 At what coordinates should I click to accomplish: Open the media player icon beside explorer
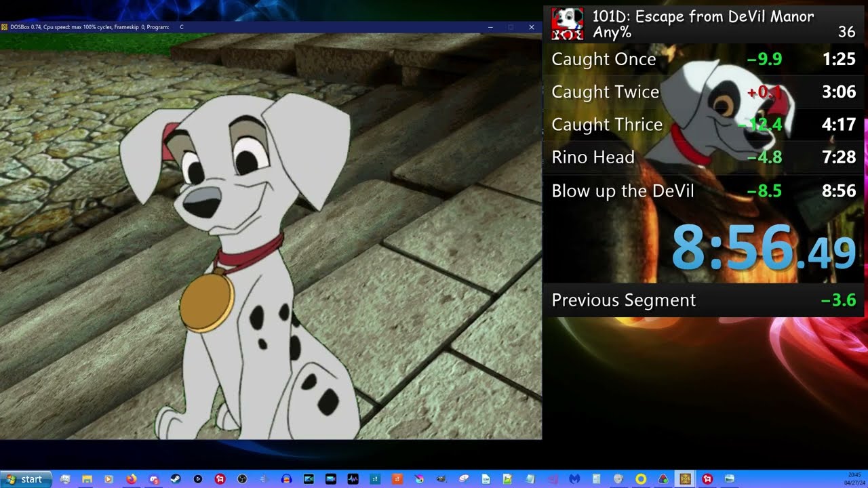click(108, 479)
